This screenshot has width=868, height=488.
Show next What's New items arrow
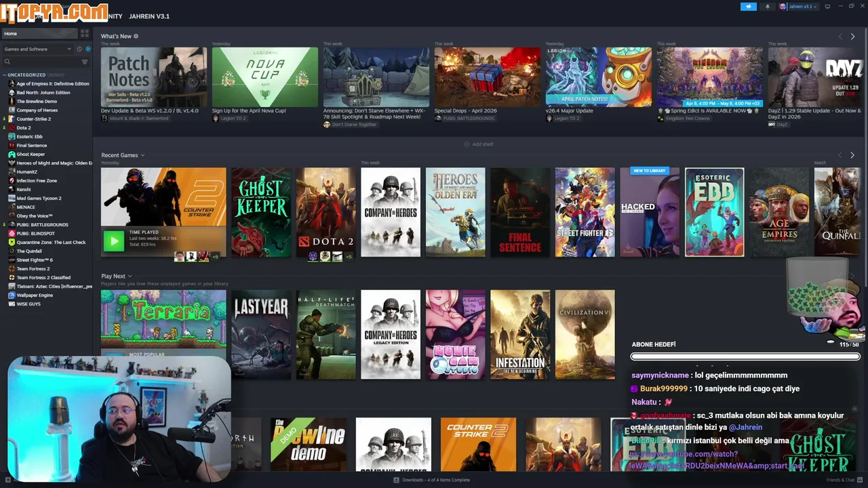[x=852, y=36]
